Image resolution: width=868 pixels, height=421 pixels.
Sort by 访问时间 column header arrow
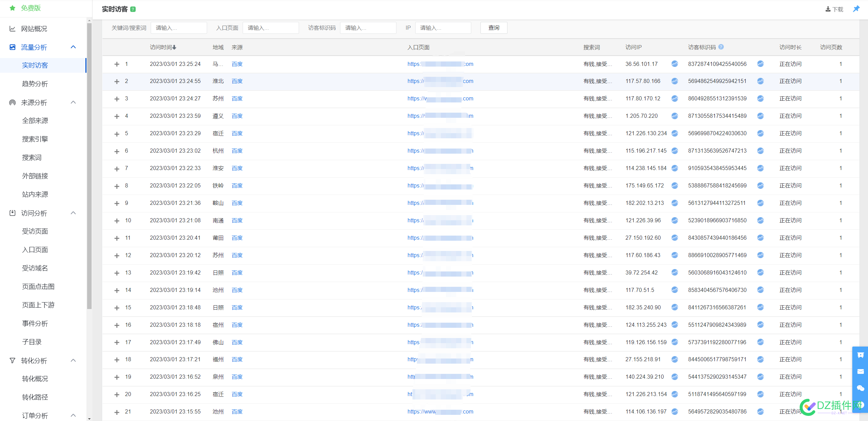[174, 47]
